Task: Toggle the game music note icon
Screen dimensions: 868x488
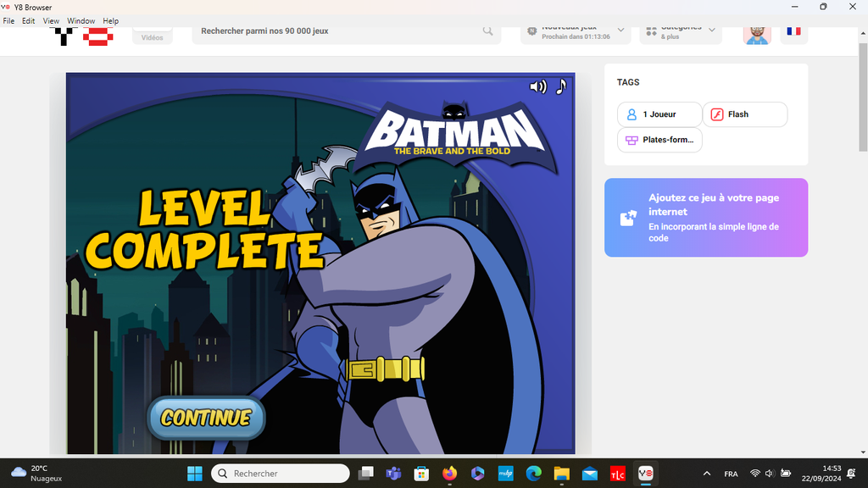Action: 560,86
